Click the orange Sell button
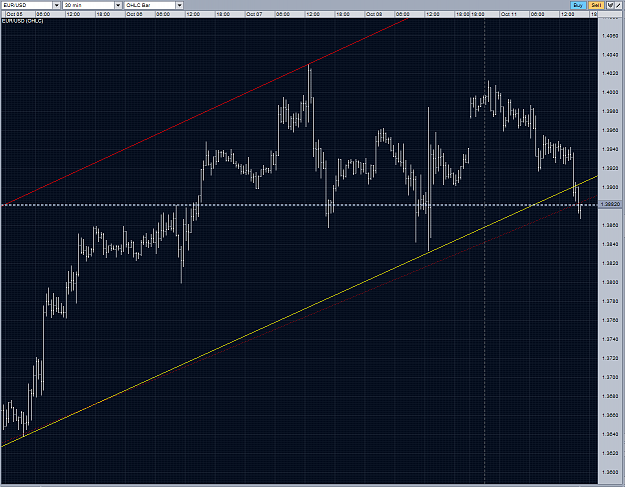This screenshot has width=625, height=487. [x=596, y=5]
